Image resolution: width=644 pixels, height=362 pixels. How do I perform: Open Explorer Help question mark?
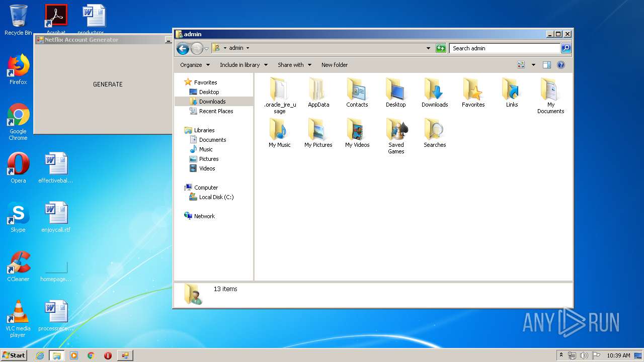tap(561, 65)
